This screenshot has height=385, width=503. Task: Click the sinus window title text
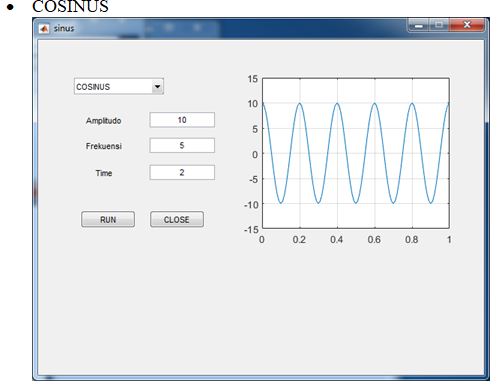tap(64, 29)
